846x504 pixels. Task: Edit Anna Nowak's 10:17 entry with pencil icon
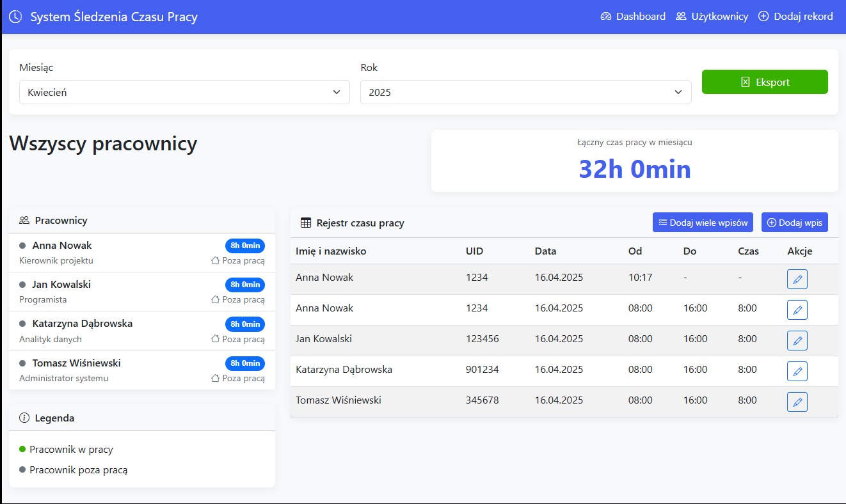[x=797, y=279]
